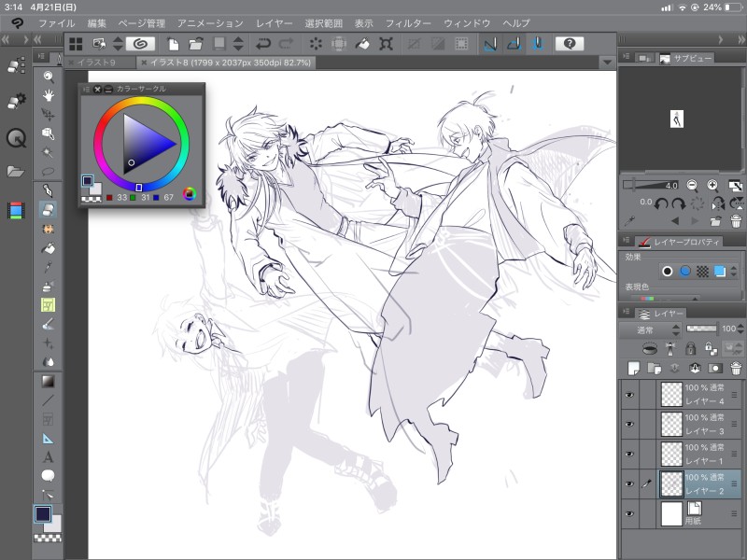Zoom in on the Sub View image

click(x=712, y=186)
